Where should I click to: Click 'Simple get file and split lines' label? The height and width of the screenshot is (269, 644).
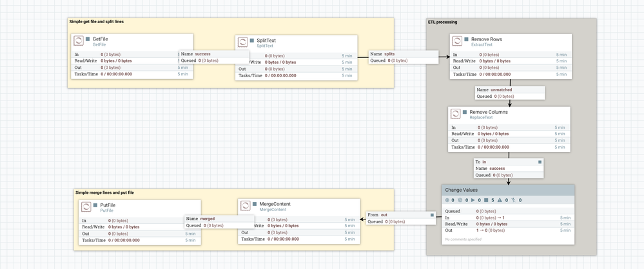pos(97,21)
